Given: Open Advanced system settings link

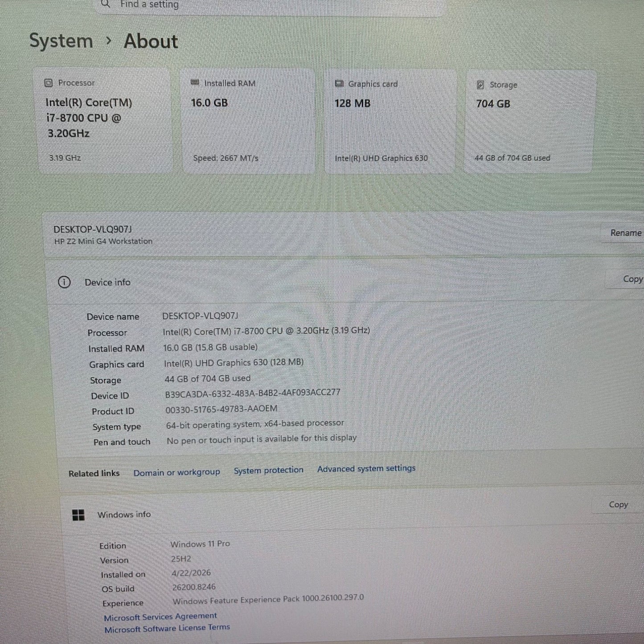Looking at the screenshot, I should [x=366, y=468].
